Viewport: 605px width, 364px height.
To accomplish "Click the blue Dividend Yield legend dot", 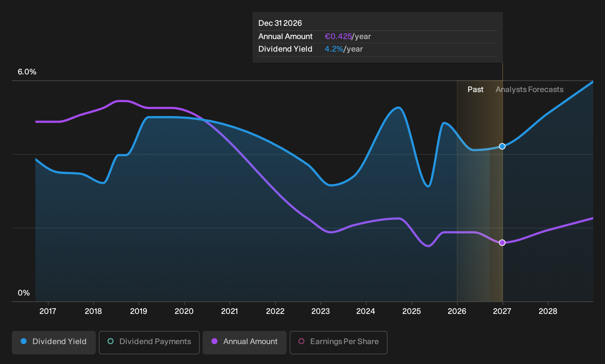I will [24, 341].
